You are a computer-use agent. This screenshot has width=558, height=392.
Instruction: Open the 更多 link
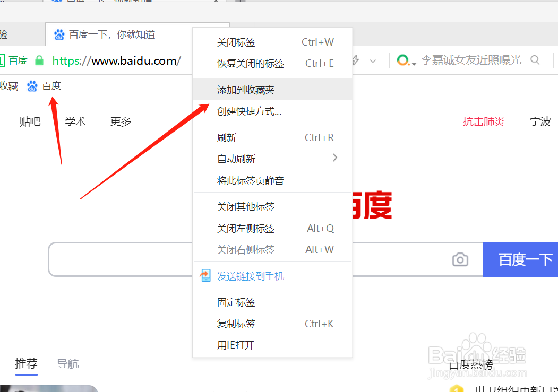(121, 121)
